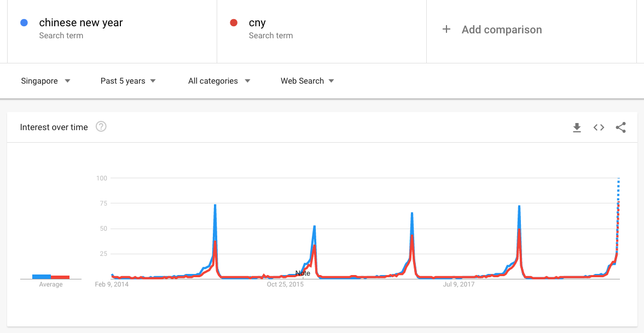Edit the chinese new year search term
The image size is (644, 333).
click(81, 23)
